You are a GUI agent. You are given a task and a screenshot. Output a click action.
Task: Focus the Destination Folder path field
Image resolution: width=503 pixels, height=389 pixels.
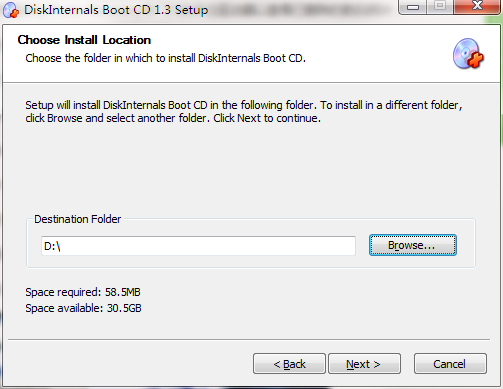[x=198, y=246]
